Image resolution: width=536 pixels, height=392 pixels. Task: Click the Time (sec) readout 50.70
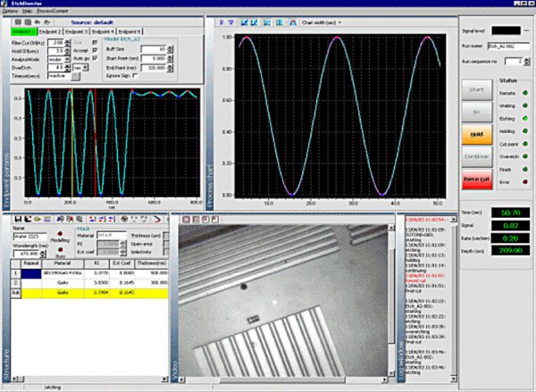[511, 213]
